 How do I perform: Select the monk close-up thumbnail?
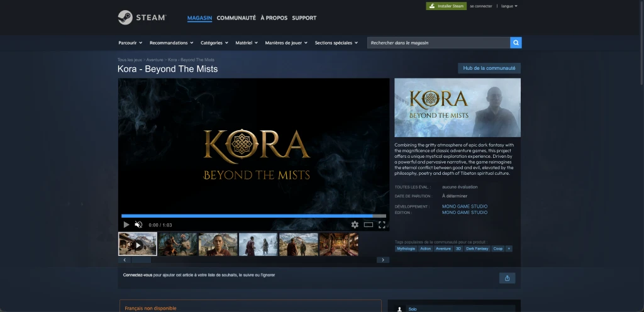pyautogui.click(x=218, y=244)
